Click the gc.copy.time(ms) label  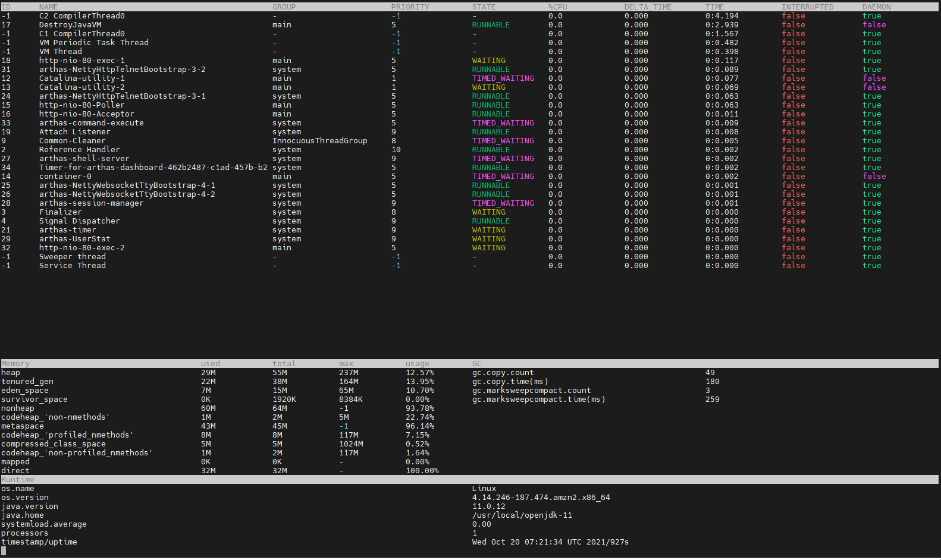tap(510, 382)
